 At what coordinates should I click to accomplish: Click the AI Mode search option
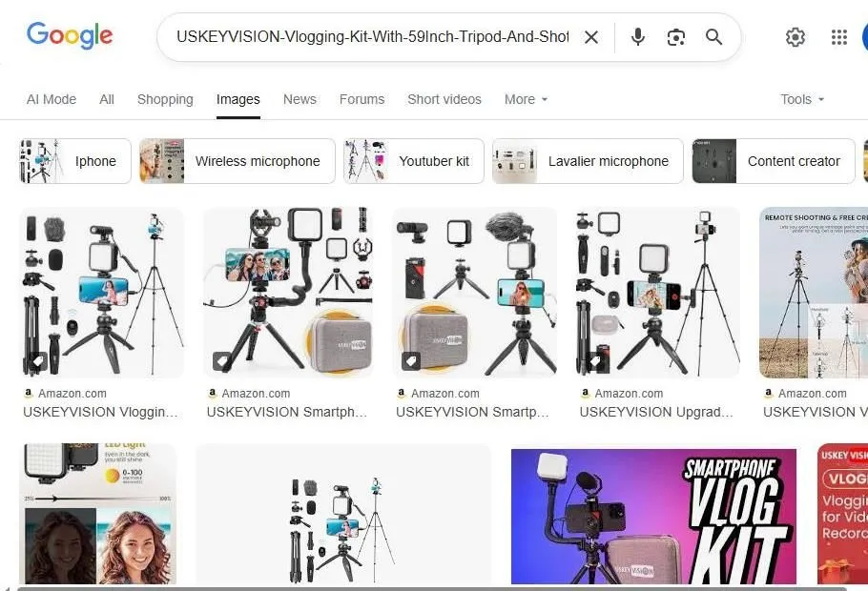[x=52, y=99]
